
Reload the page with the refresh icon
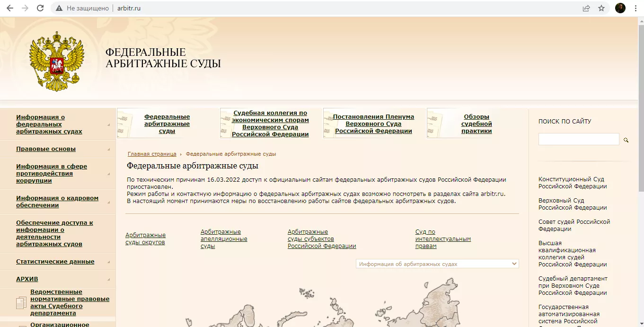(40, 8)
